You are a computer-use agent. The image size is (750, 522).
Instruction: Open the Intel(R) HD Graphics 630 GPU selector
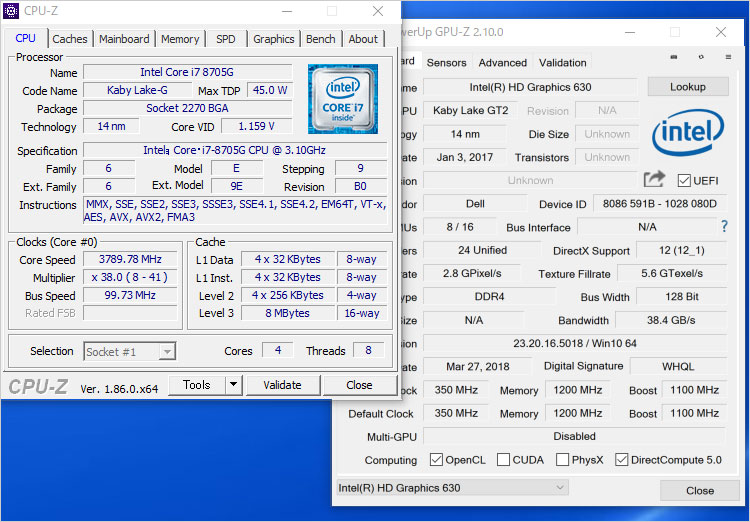452,488
